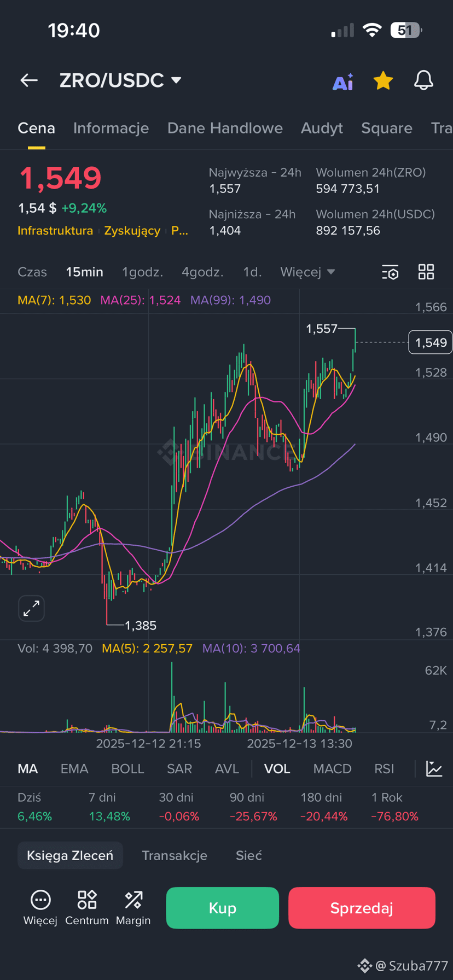Tap the Wi-Fi icon in status bar
Image resolution: width=453 pixels, height=980 pixels.
pyautogui.click(x=372, y=30)
